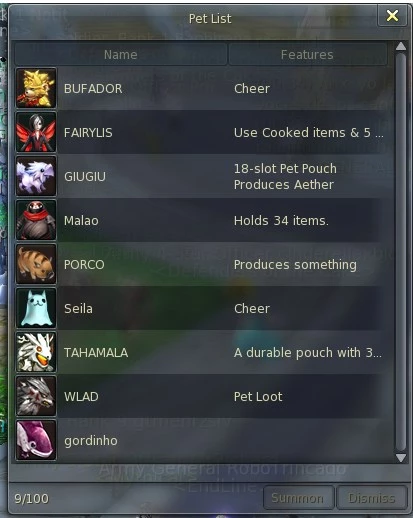
Task: Close the Pet List window
Action: [392, 15]
